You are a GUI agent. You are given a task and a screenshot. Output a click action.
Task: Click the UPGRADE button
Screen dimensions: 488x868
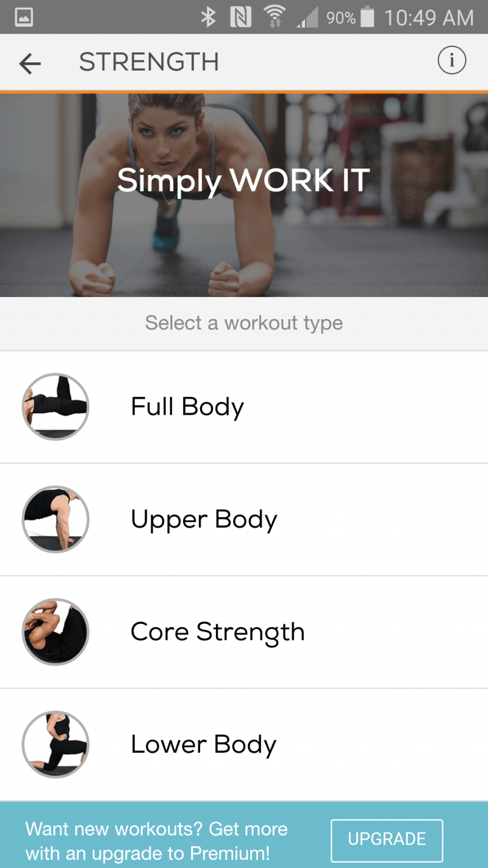click(x=386, y=839)
